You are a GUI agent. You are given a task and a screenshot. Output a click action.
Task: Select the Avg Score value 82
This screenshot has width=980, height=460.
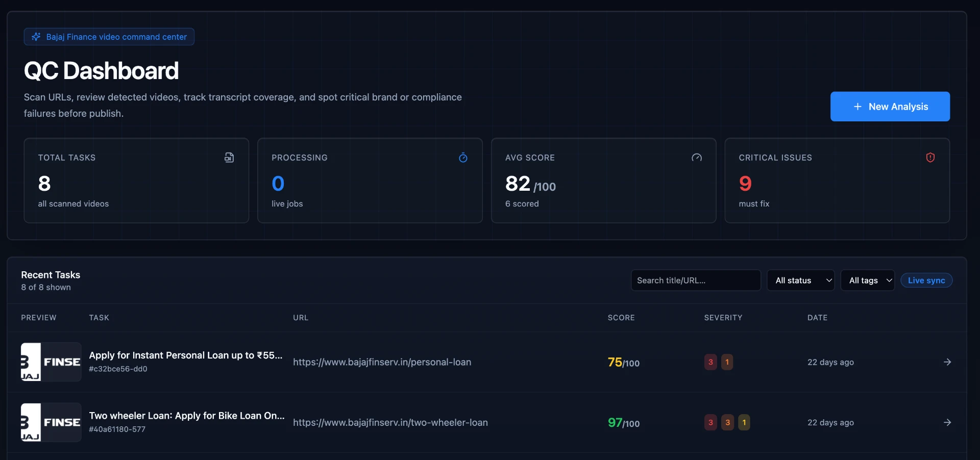[x=518, y=184]
